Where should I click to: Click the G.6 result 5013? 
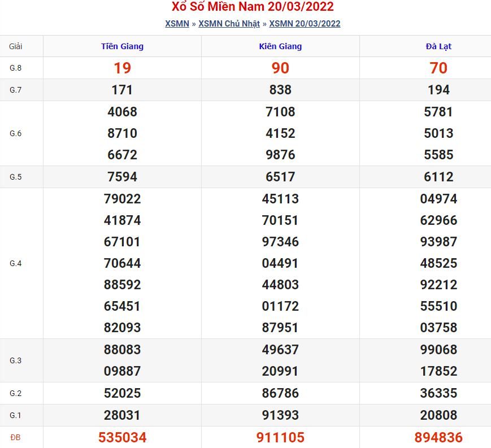coord(438,133)
